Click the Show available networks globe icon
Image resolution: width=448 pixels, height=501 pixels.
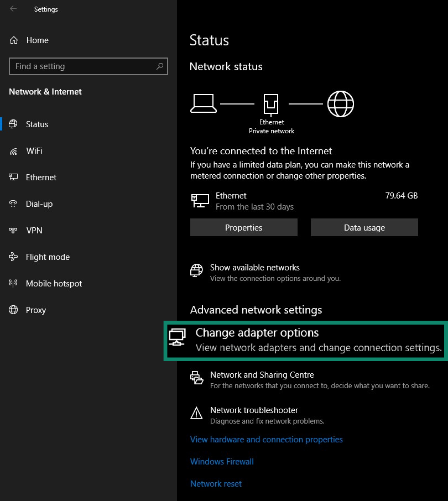[x=196, y=270]
